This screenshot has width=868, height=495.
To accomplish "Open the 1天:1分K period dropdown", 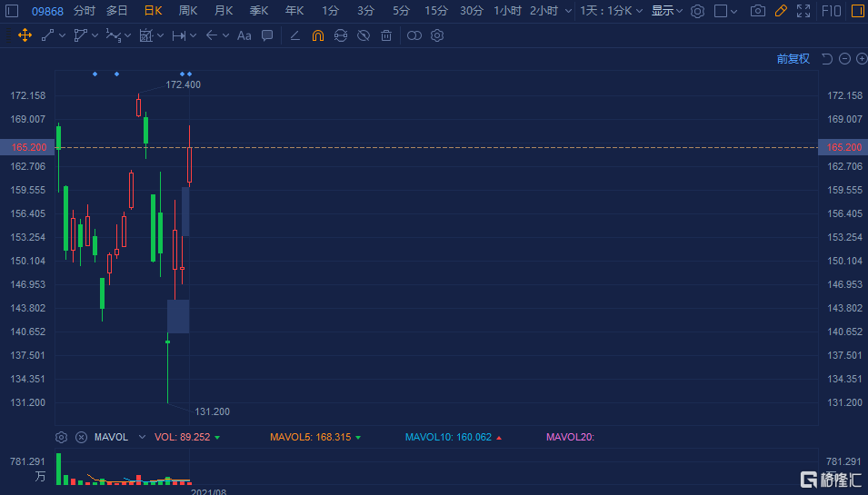I will tap(612, 11).
